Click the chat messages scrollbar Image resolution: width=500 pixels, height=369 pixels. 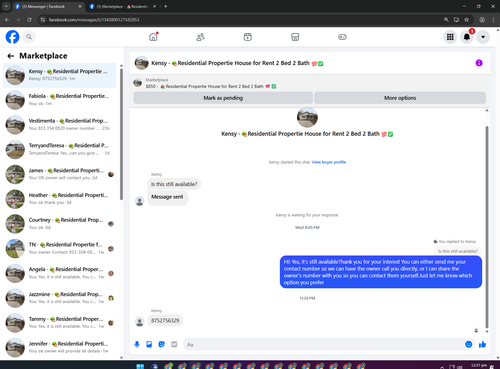(487, 227)
